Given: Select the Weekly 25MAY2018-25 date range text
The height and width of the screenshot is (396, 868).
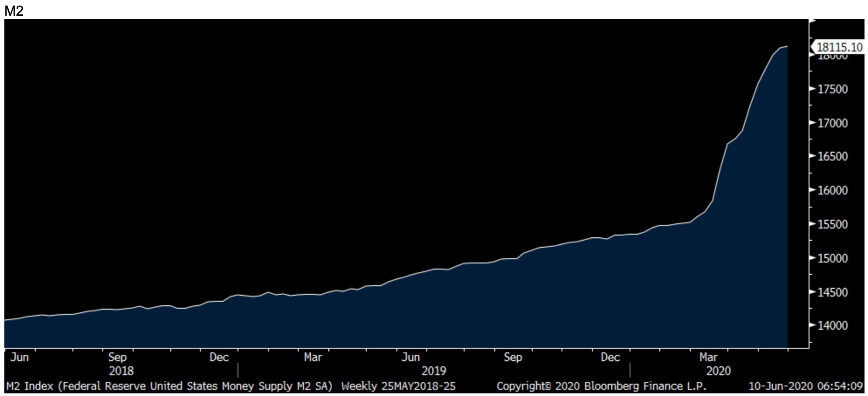Looking at the screenshot, I should pyautogui.click(x=398, y=386).
